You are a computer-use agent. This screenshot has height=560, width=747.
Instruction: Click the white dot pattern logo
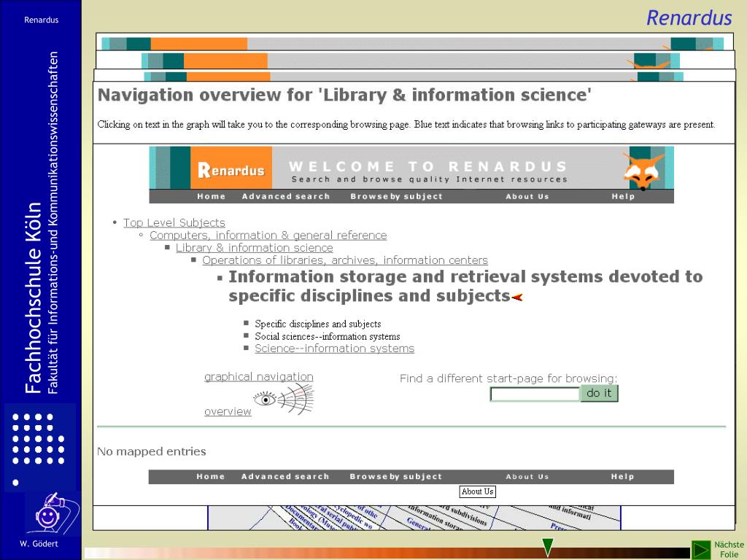click(x=38, y=449)
